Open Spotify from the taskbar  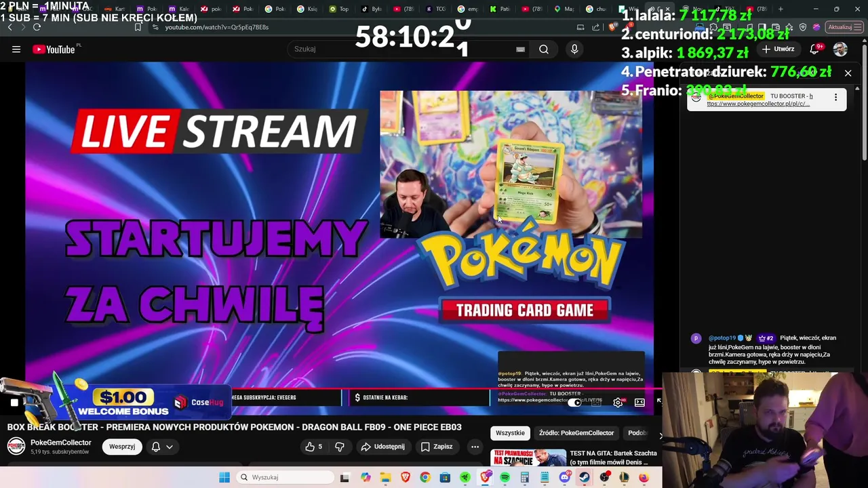(x=505, y=477)
